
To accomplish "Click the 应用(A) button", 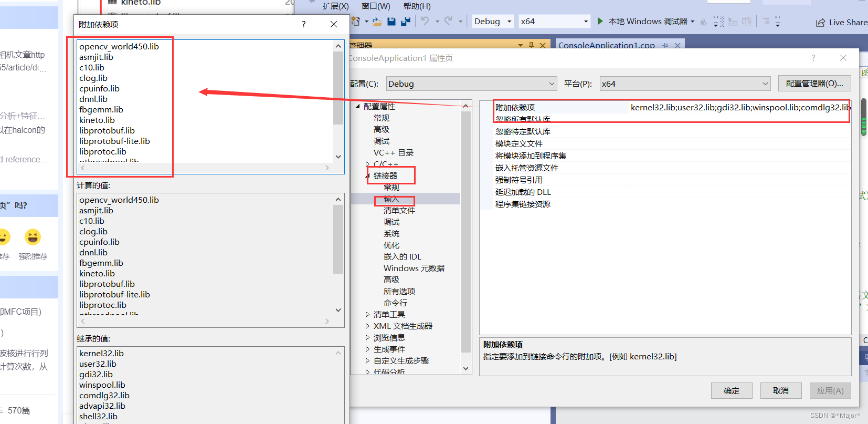I will tap(830, 390).
